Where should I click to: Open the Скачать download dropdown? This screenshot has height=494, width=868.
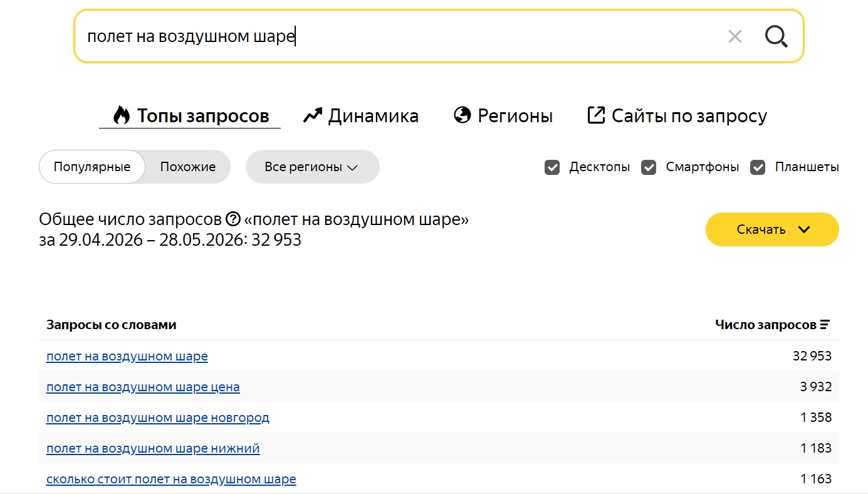[x=772, y=229]
